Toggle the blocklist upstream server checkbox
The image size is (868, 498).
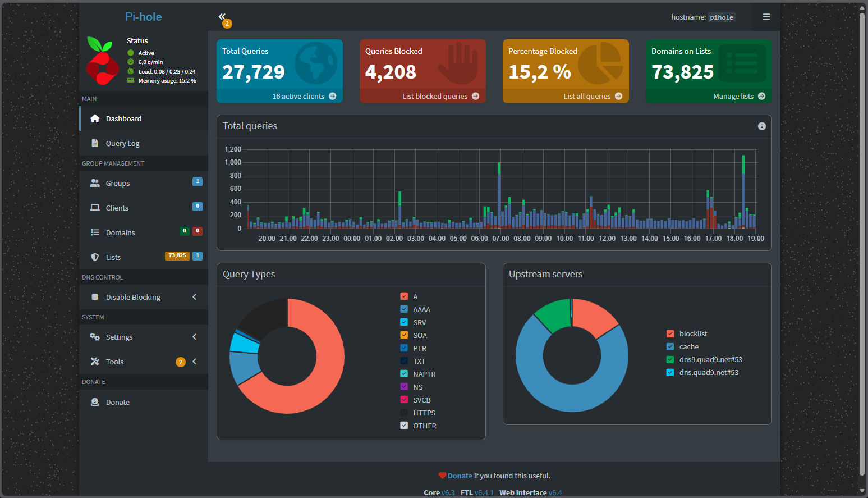[671, 333]
